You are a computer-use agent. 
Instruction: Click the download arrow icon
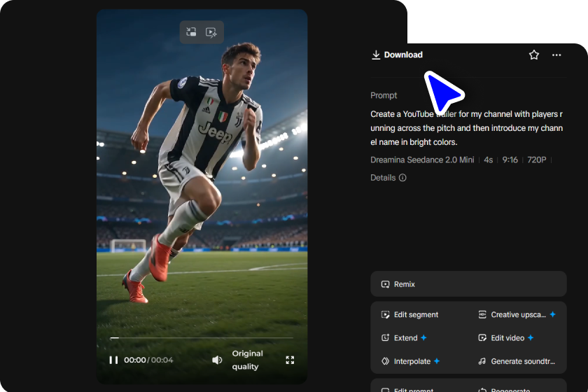pos(376,55)
